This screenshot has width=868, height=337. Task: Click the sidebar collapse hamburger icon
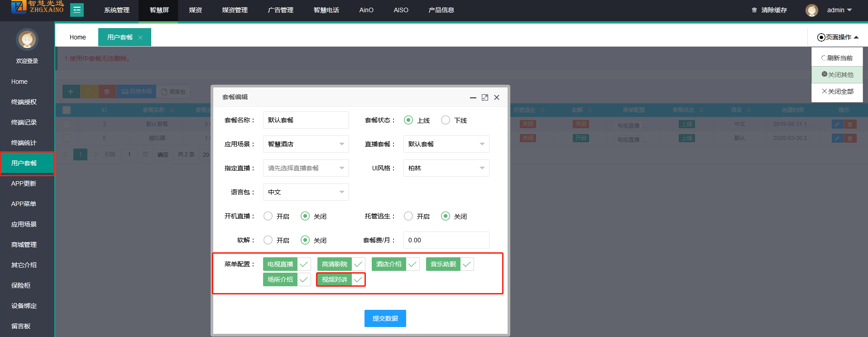point(77,10)
